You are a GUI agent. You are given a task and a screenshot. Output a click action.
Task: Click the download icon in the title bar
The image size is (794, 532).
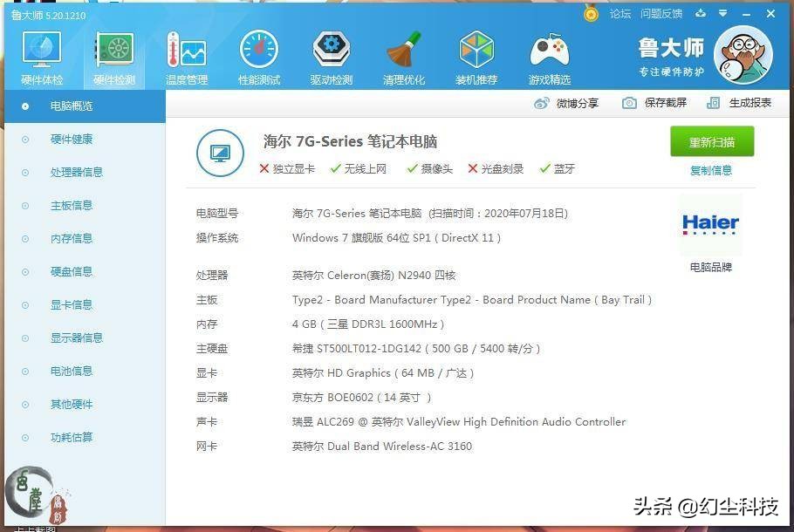pos(702,13)
